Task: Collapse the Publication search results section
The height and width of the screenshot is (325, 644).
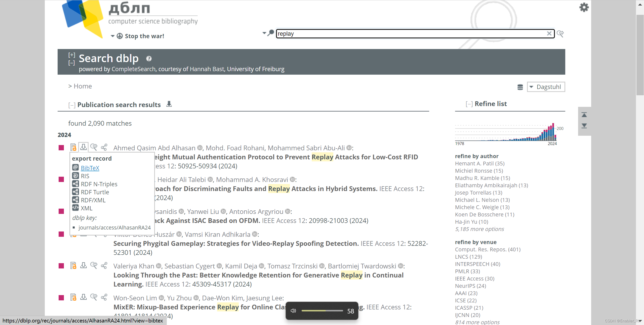Action: pyautogui.click(x=72, y=105)
